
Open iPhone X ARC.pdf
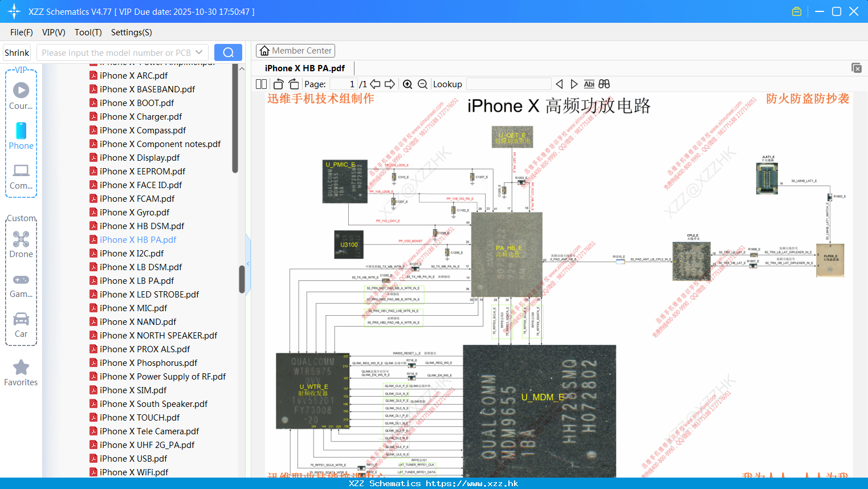133,75
